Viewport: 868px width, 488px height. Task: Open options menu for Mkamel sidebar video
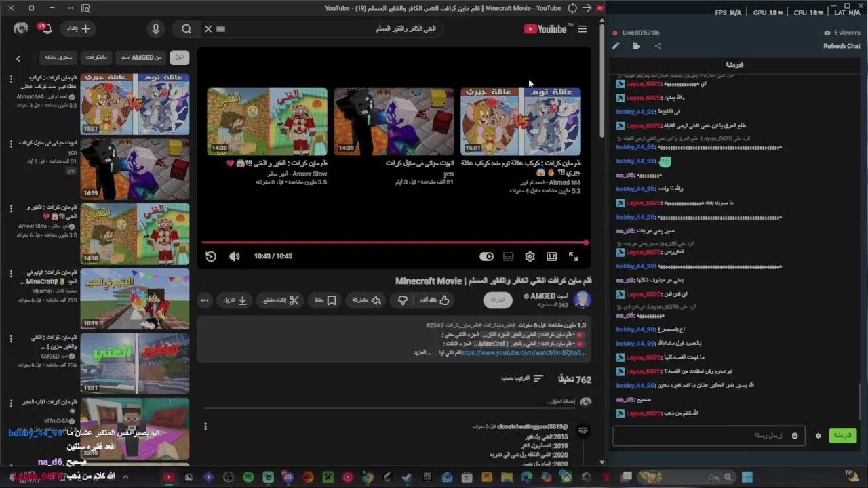pos(11,273)
